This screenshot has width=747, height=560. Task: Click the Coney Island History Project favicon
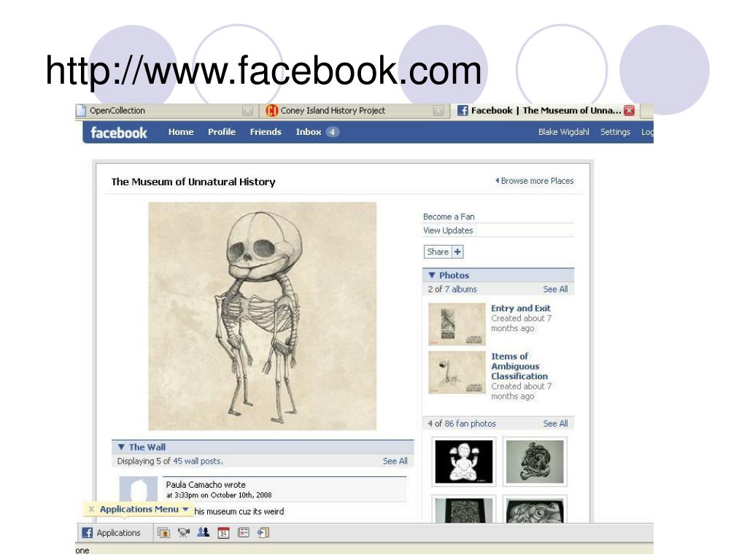(x=271, y=111)
